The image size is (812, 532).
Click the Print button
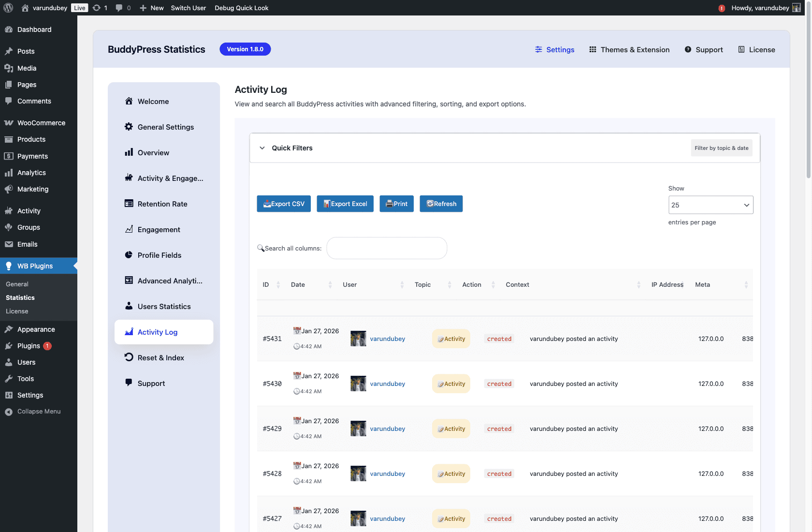pyautogui.click(x=396, y=204)
